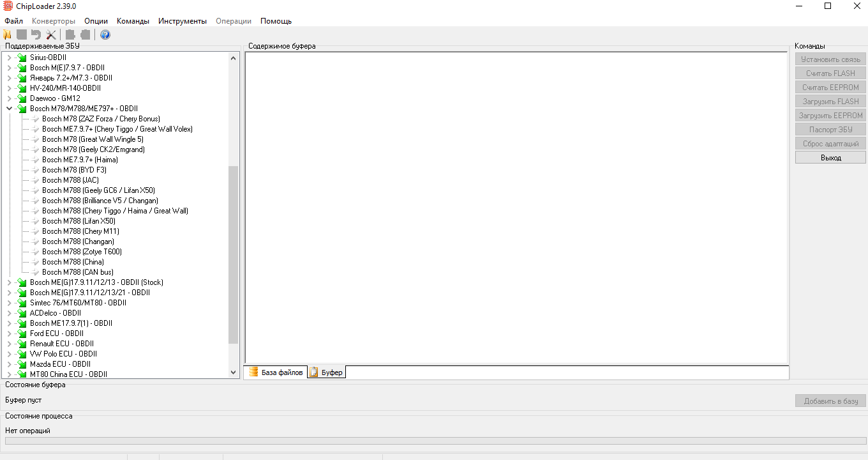Open the Опции menu
Image resolution: width=868 pixels, height=460 pixels.
[96, 21]
